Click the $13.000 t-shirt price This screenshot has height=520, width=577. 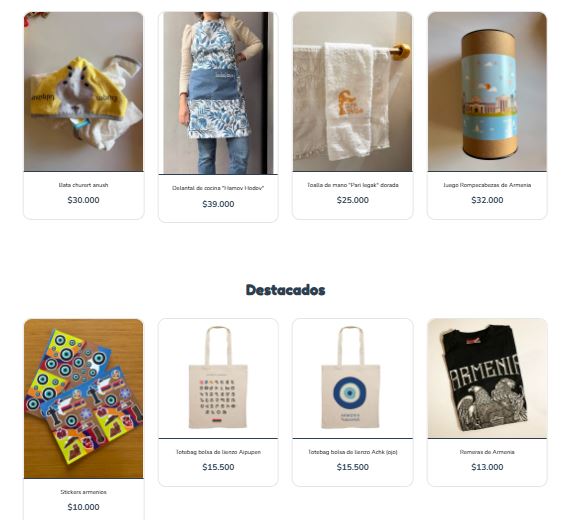click(487, 467)
